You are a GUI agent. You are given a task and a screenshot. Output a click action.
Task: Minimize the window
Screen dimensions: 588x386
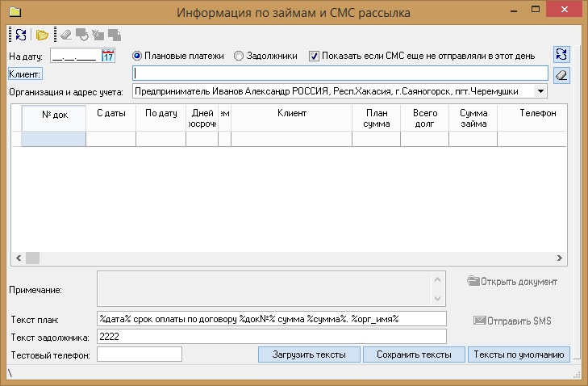(514, 10)
